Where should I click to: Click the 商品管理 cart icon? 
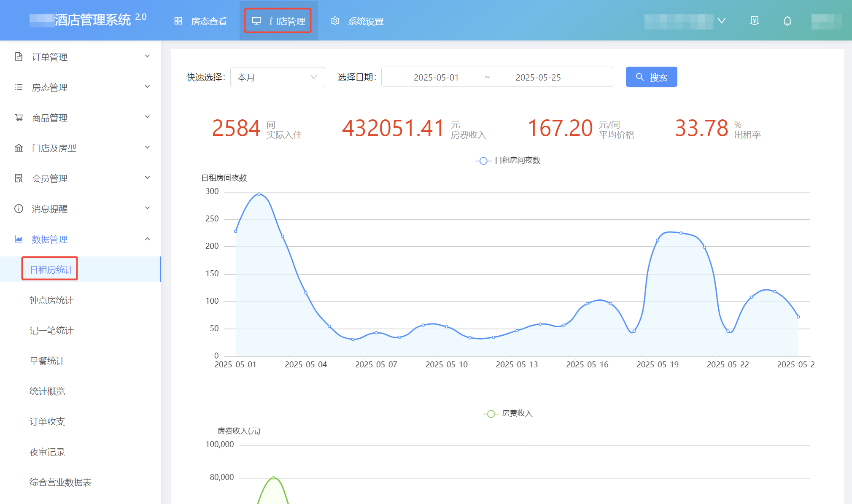19,117
